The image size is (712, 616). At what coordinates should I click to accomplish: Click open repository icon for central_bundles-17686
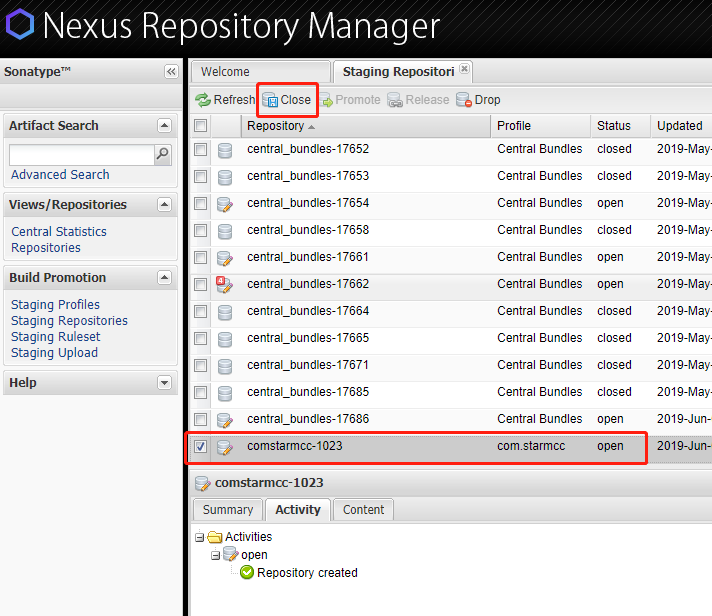tap(225, 420)
